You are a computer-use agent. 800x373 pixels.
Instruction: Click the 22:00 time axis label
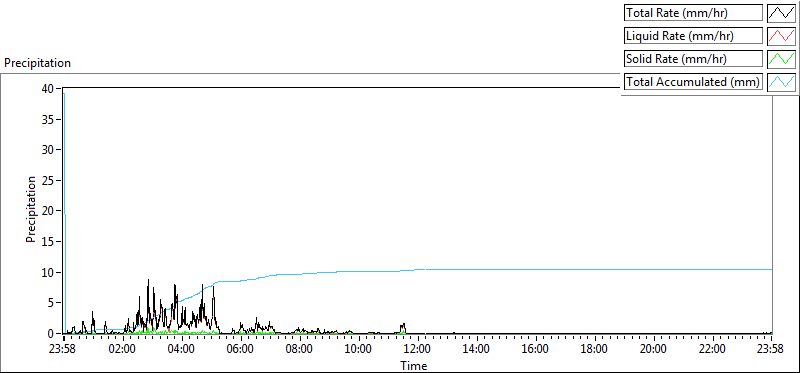click(712, 350)
